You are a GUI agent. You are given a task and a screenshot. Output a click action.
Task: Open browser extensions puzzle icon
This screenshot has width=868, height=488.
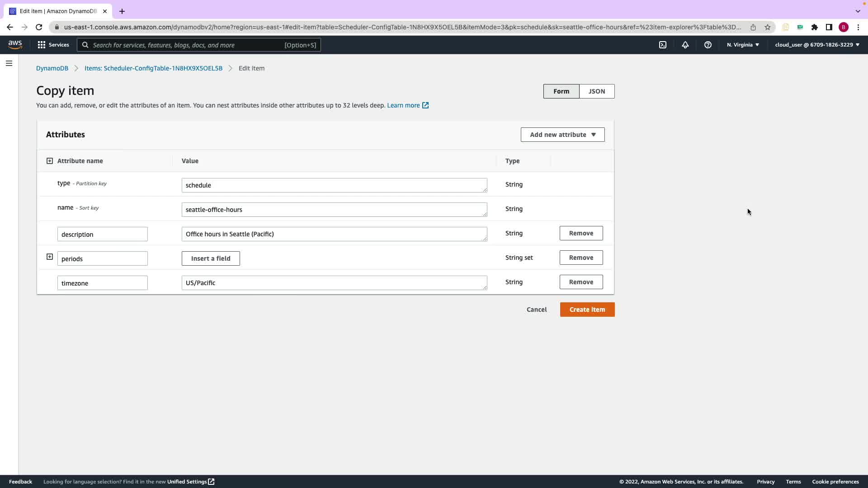pos(815,27)
